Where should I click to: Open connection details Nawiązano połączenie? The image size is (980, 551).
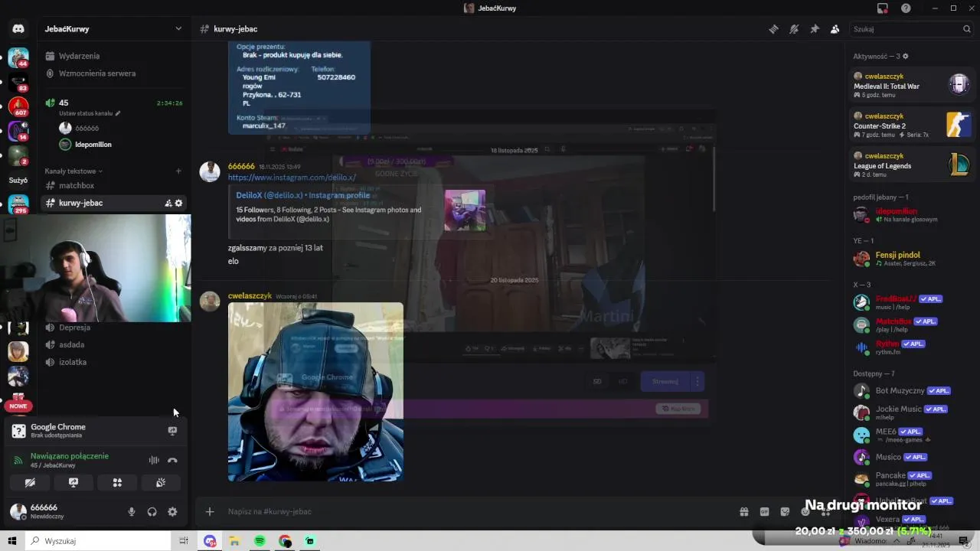pos(70,455)
